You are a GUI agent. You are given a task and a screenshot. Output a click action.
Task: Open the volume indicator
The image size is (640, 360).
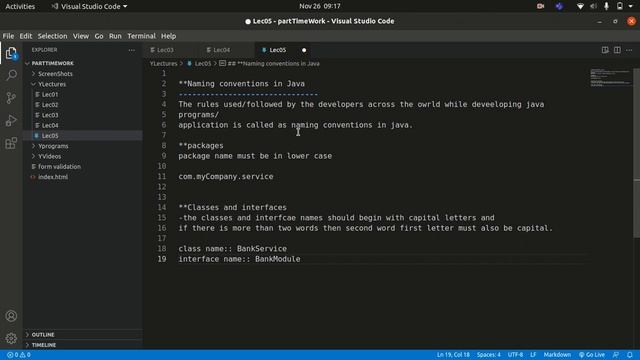(593, 6)
